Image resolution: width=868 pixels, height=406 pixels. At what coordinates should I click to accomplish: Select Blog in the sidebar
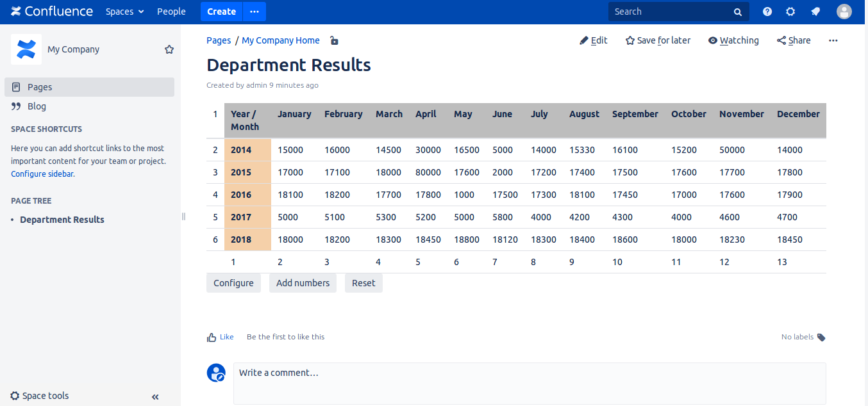point(37,106)
